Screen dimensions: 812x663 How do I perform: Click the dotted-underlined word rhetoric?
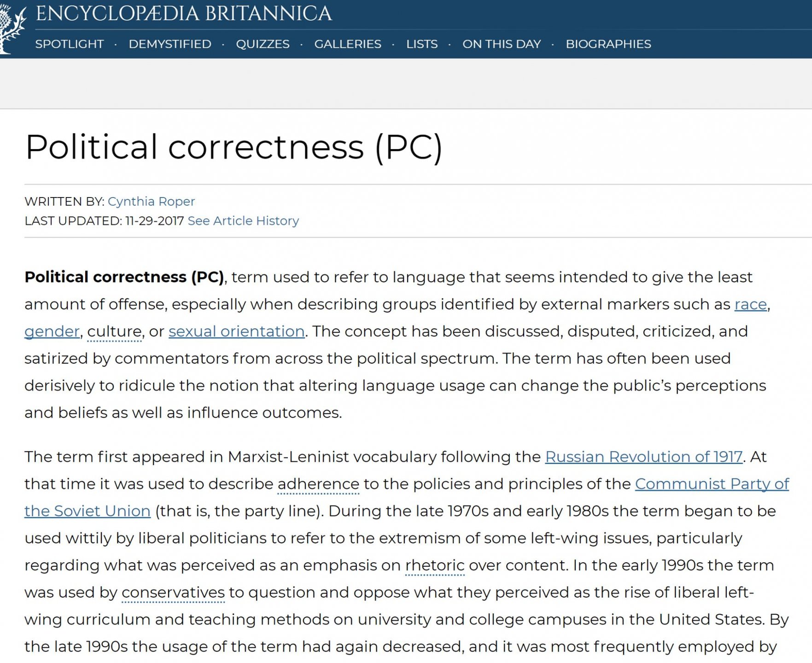click(435, 565)
